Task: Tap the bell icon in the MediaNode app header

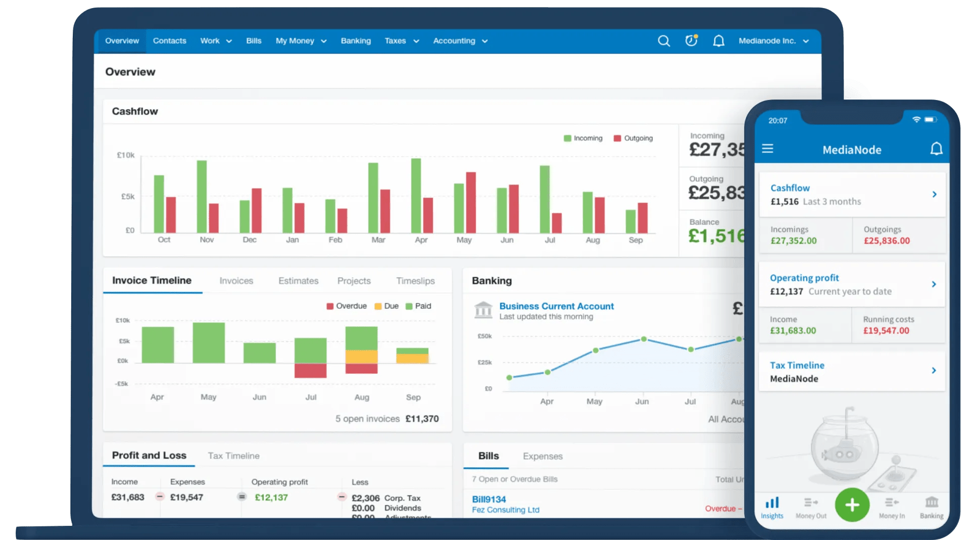Action: [x=937, y=149]
